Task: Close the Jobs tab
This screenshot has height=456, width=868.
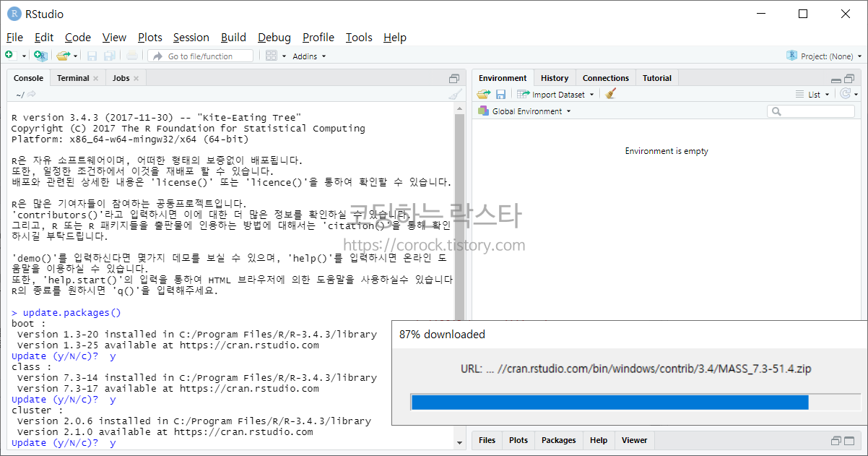Action: click(136, 78)
